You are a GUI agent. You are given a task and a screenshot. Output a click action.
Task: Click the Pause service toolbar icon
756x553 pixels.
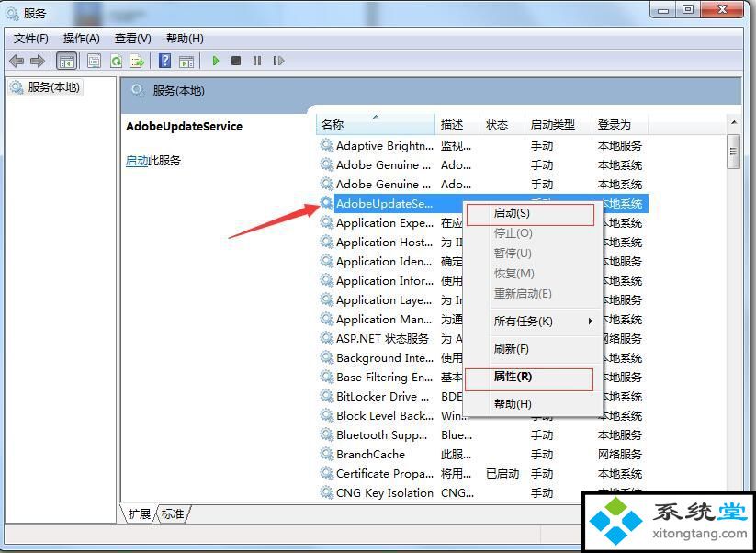pyautogui.click(x=257, y=61)
